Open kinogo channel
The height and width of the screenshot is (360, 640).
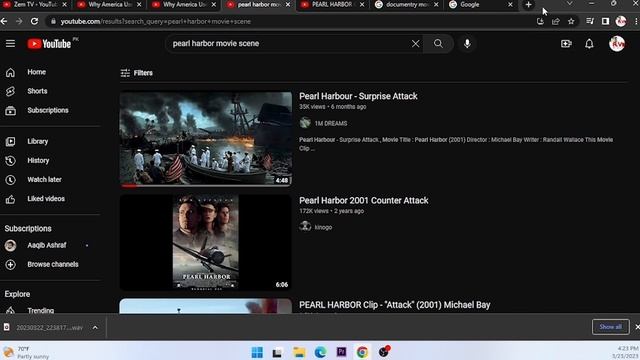323,227
